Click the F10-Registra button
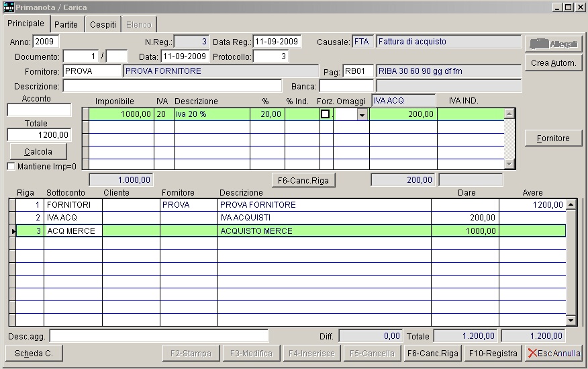 [493, 354]
